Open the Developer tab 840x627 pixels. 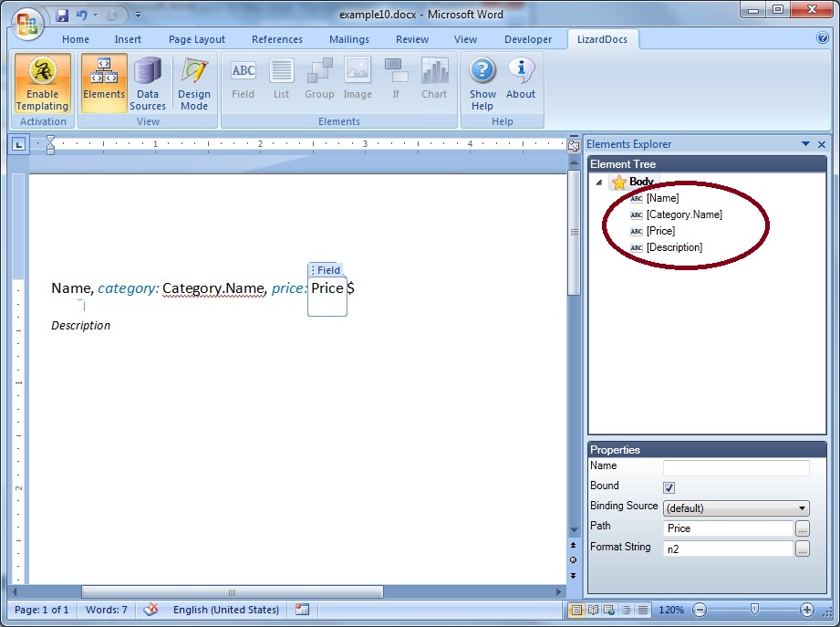click(x=528, y=39)
